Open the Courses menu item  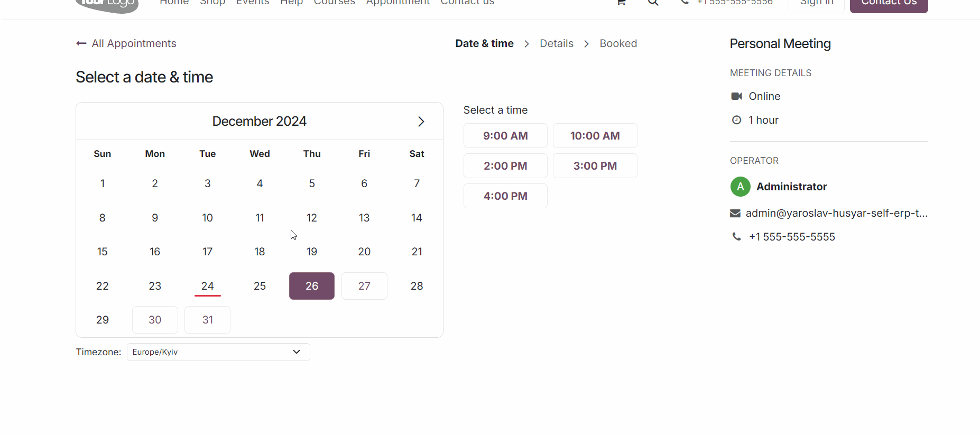pos(334,3)
